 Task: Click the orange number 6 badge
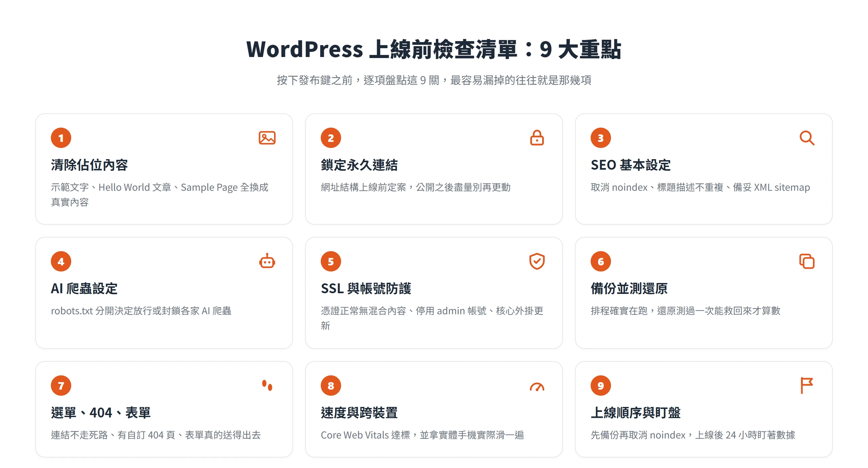(x=601, y=261)
